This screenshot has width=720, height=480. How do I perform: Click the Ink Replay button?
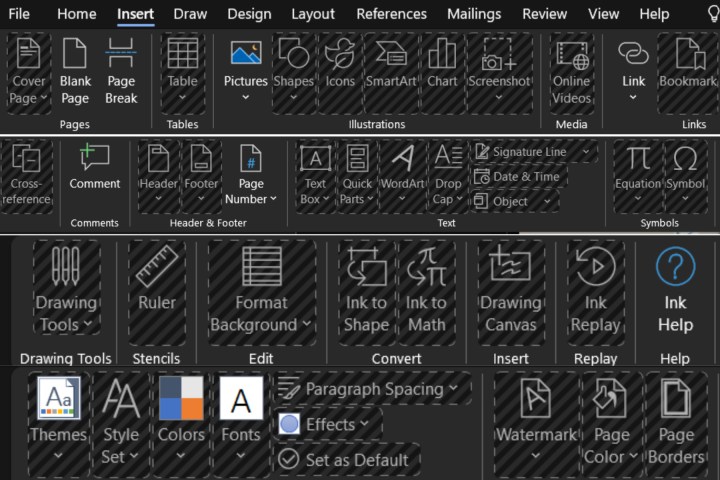[x=596, y=290]
